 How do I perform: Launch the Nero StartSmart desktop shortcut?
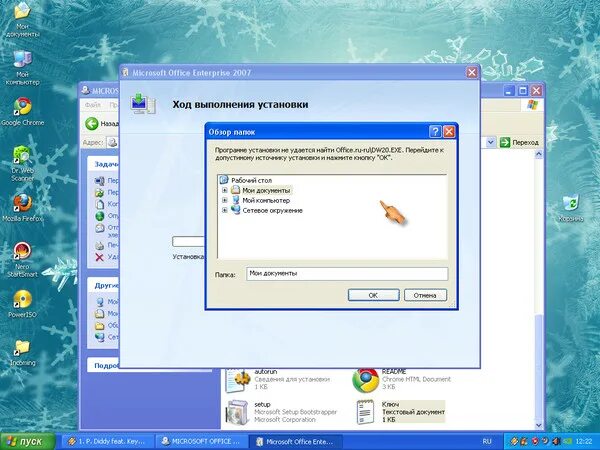tap(22, 251)
